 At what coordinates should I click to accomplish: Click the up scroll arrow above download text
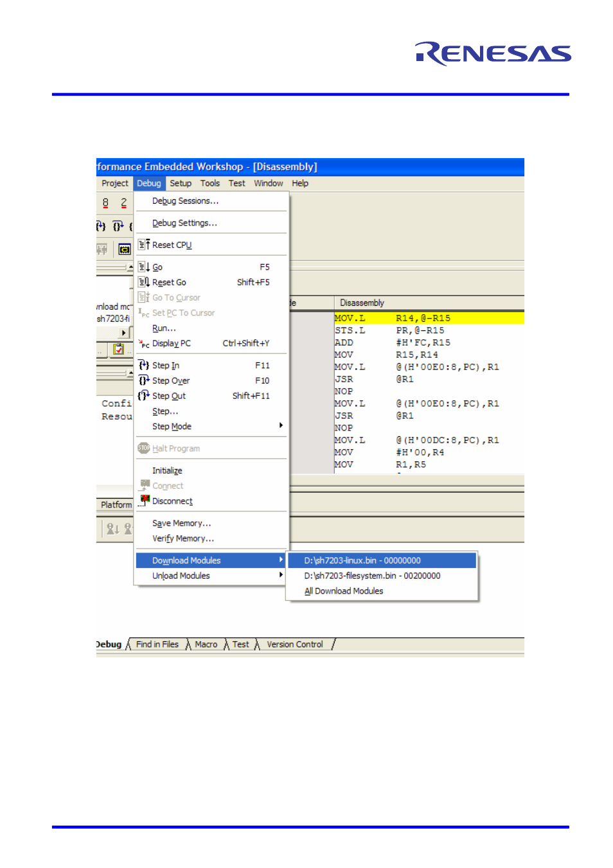(x=130, y=267)
